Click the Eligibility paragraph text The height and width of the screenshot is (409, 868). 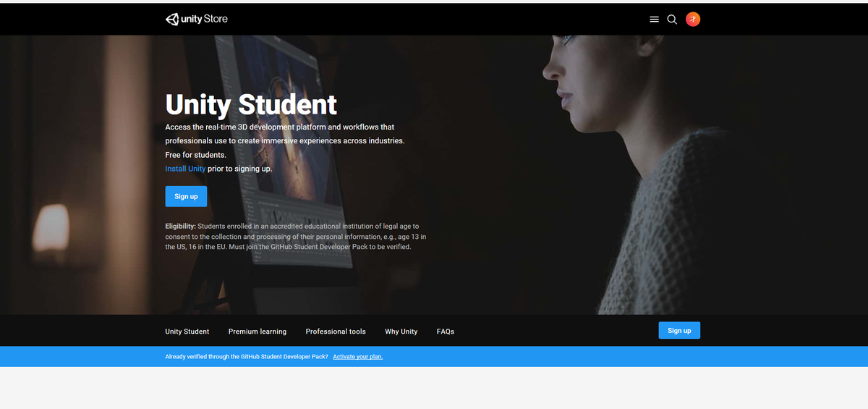click(296, 237)
